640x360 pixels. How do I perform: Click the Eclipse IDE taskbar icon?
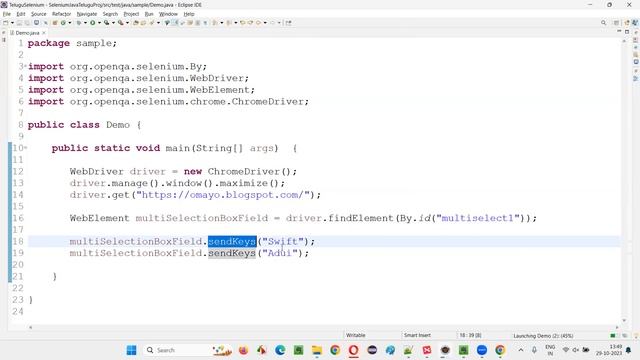tap(372, 350)
